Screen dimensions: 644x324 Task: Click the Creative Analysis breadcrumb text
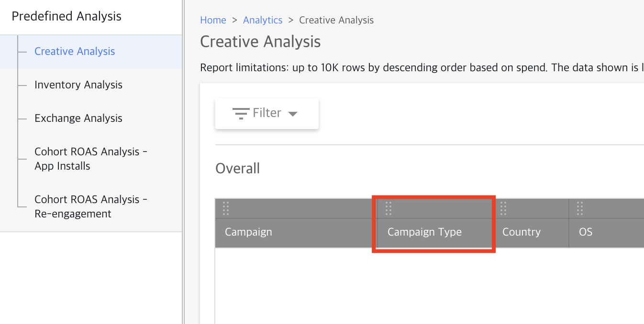(336, 20)
